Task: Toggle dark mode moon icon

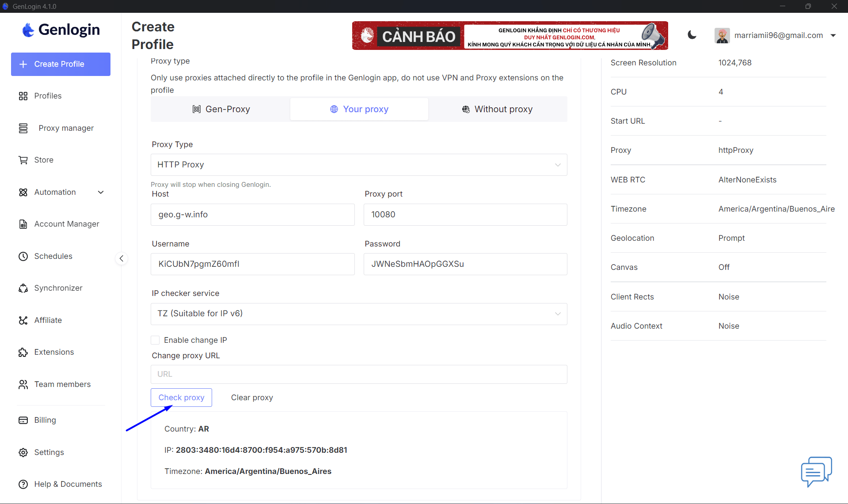Action: coord(692,35)
